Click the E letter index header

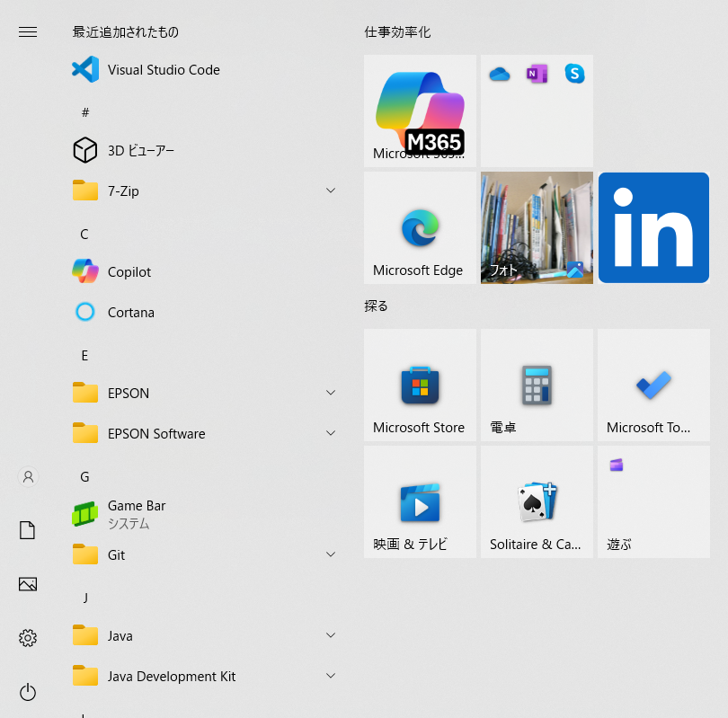pos(84,356)
